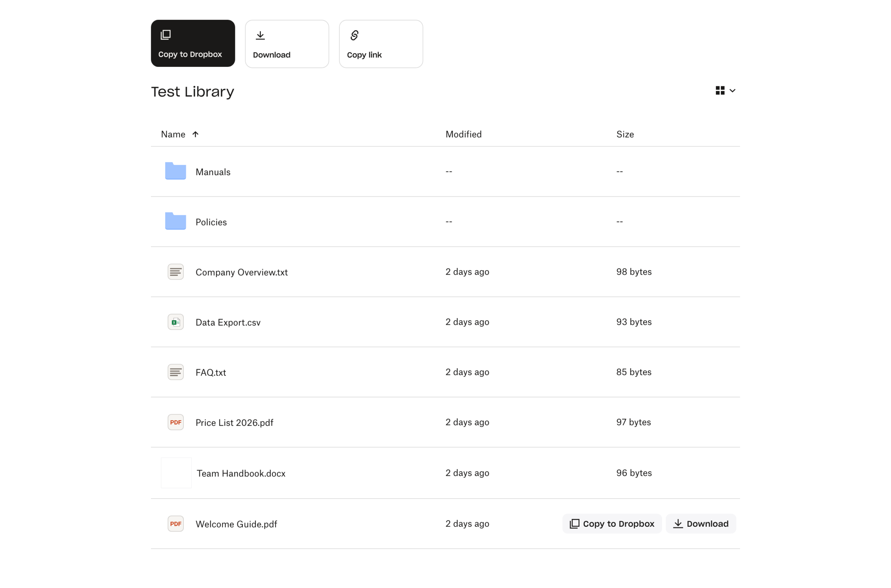Sort by the Modified column header
The width and height of the screenshot is (891, 588).
click(x=463, y=134)
